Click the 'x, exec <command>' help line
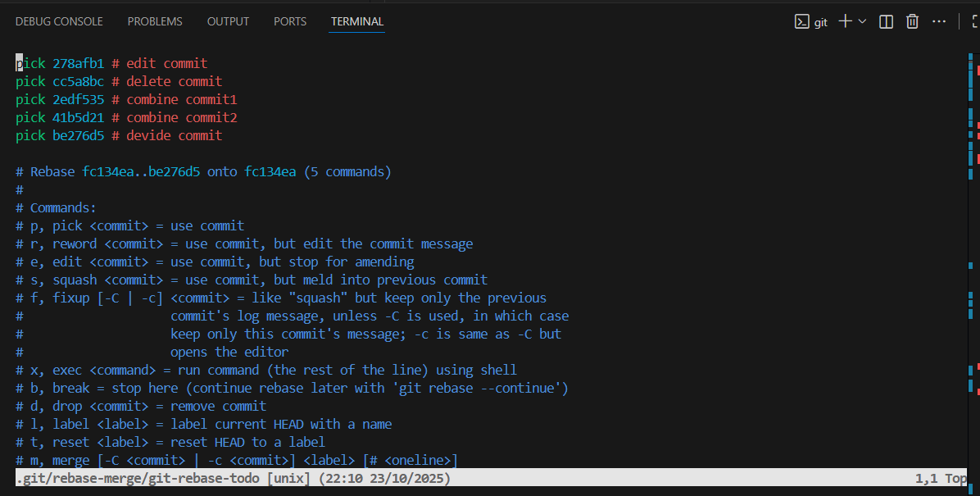The width and height of the screenshot is (980, 496). 266,371
